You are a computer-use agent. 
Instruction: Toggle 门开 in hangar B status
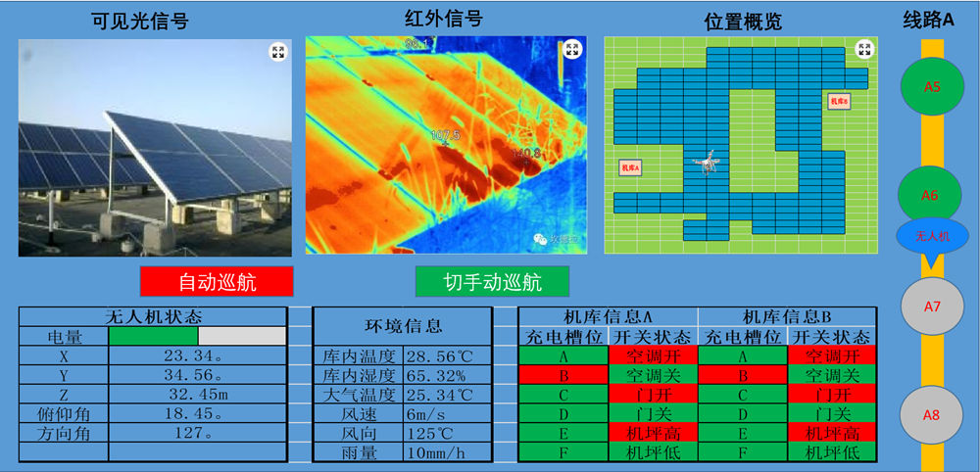click(832, 394)
